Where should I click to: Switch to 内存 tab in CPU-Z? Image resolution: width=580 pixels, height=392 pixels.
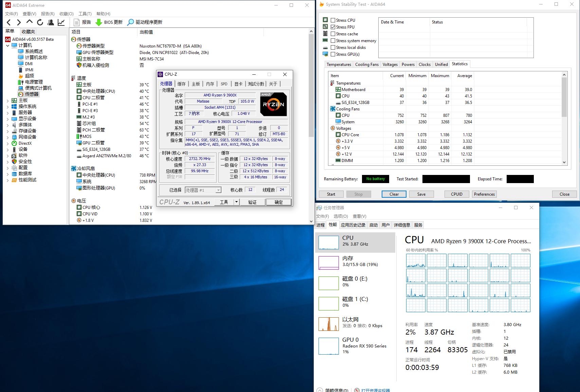(x=210, y=84)
